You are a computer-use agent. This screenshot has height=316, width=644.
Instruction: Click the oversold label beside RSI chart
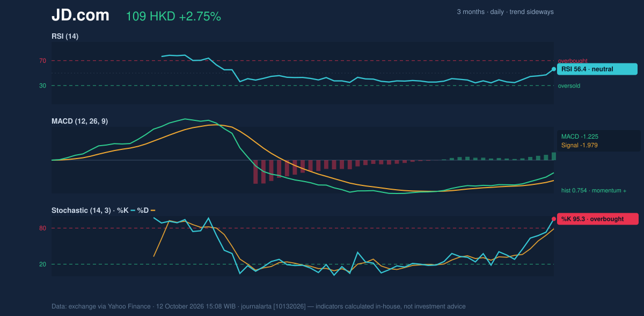click(x=569, y=85)
